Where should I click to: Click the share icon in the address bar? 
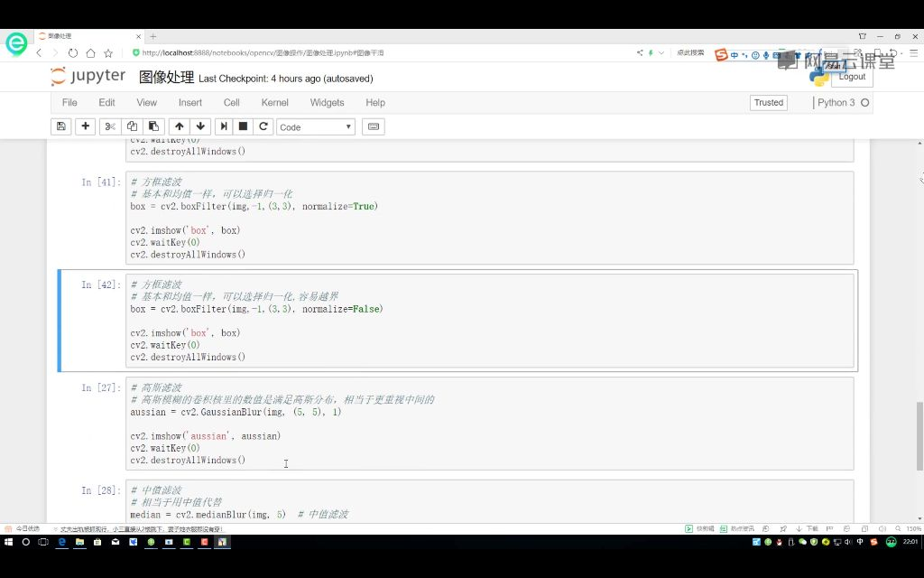pos(640,53)
